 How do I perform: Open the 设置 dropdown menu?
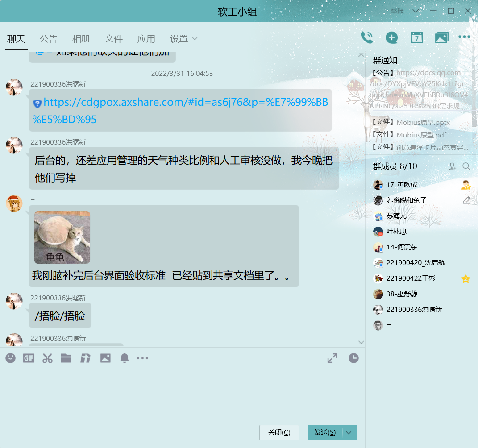click(x=184, y=39)
